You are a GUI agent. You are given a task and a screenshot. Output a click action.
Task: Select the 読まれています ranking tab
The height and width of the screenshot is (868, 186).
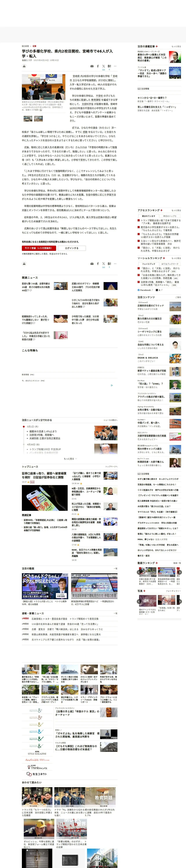click(x=148, y=216)
